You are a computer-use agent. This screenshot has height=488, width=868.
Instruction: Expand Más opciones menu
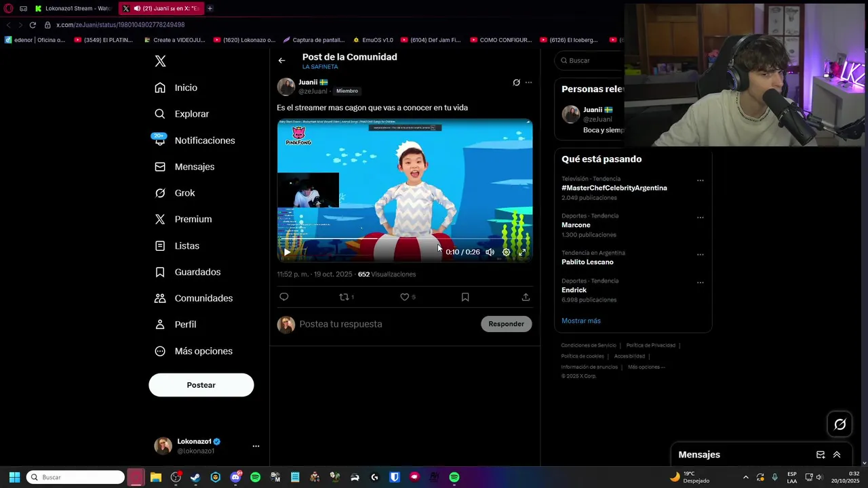tap(194, 351)
